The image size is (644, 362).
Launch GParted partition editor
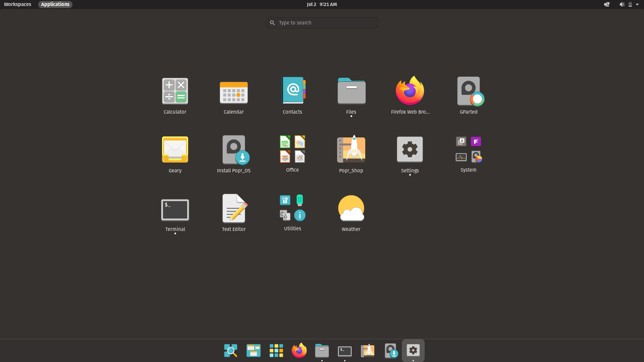pyautogui.click(x=468, y=91)
